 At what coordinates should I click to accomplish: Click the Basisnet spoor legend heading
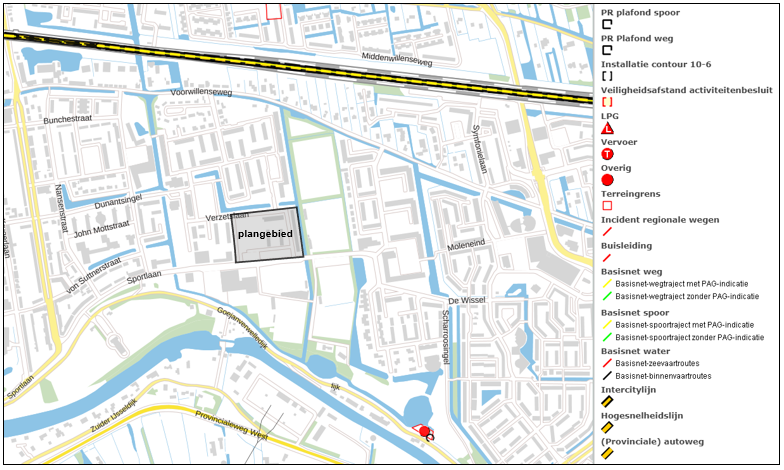pos(635,312)
